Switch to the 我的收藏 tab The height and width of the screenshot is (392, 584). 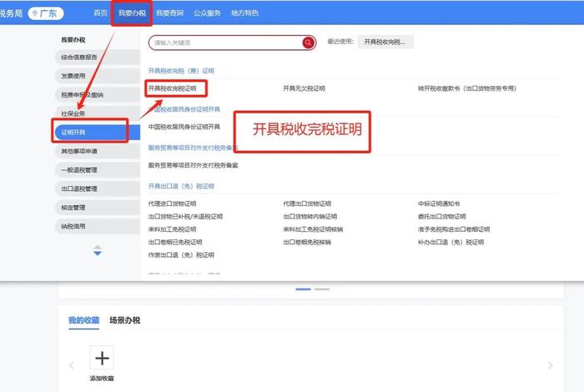coord(83,320)
